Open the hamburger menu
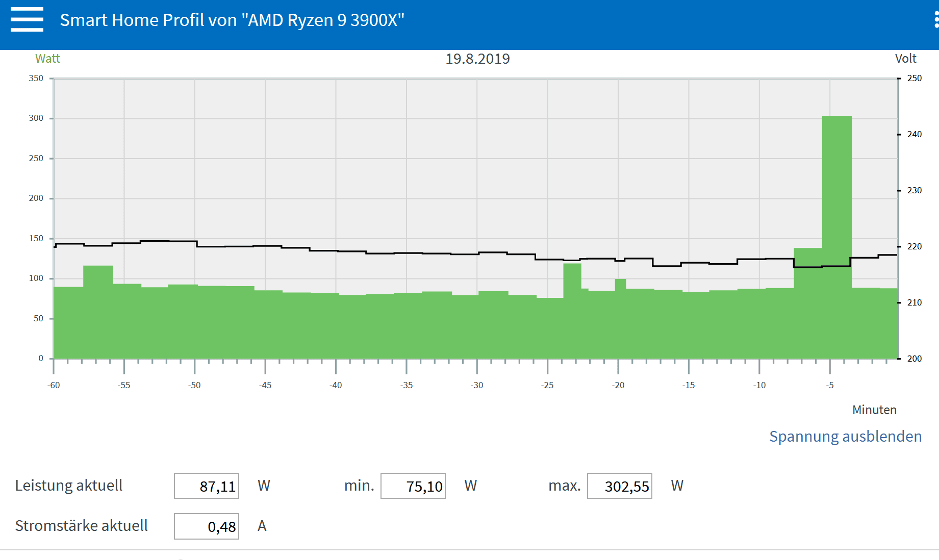 pyautogui.click(x=27, y=20)
